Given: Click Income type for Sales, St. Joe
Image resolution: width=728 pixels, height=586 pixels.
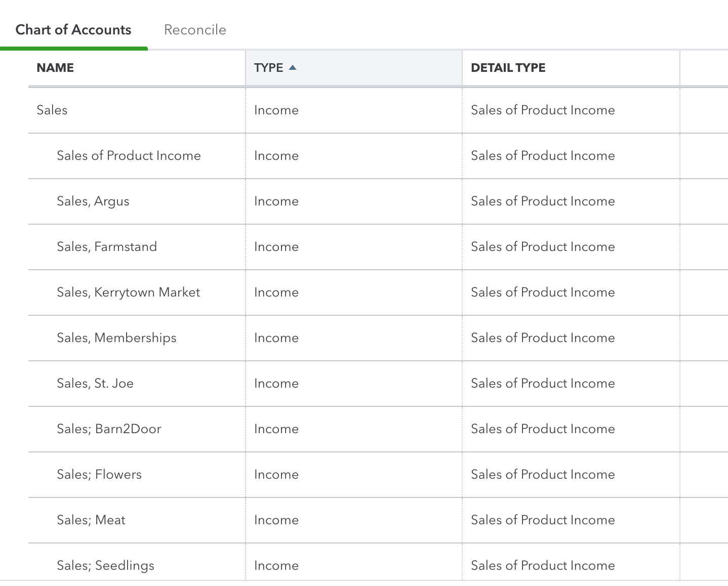Looking at the screenshot, I should click(276, 384).
